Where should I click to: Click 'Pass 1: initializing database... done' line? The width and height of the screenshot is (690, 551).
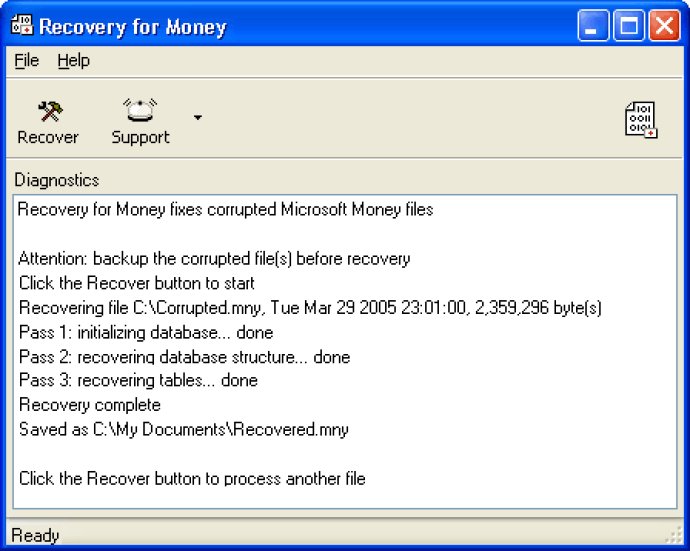point(146,332)
